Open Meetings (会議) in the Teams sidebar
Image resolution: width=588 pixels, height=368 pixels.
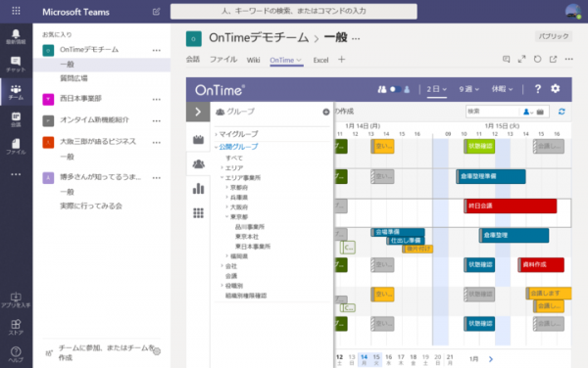click(16, 119)
